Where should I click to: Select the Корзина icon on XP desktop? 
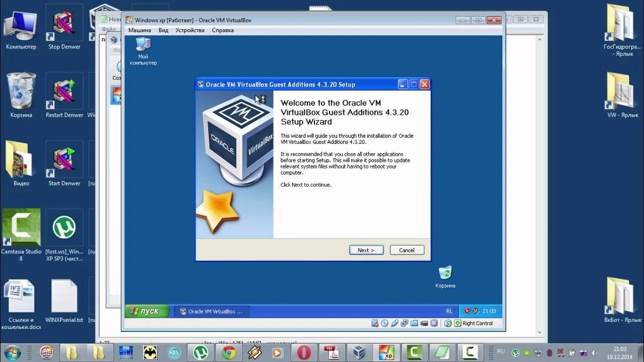[x=445, y=277]
